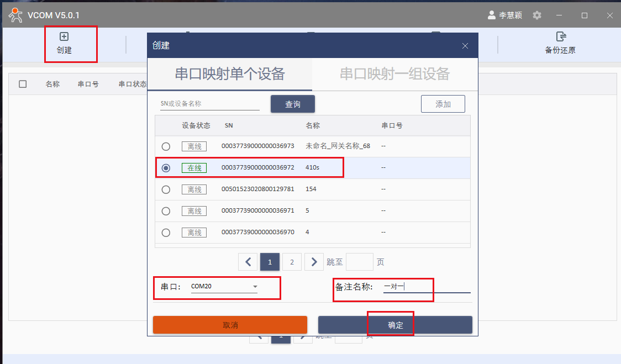Click the VCOM application logo
The width and height of the screenshot is (621, 364).
[15, 15]
